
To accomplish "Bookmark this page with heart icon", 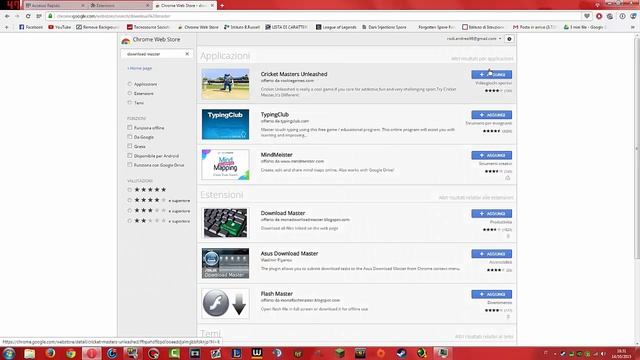I will pos(587,16).
